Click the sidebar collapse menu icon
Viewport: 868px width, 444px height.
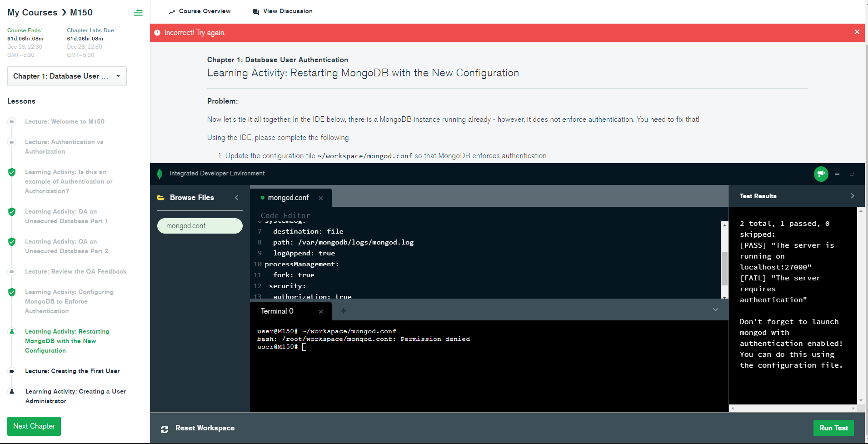[138, 13]
